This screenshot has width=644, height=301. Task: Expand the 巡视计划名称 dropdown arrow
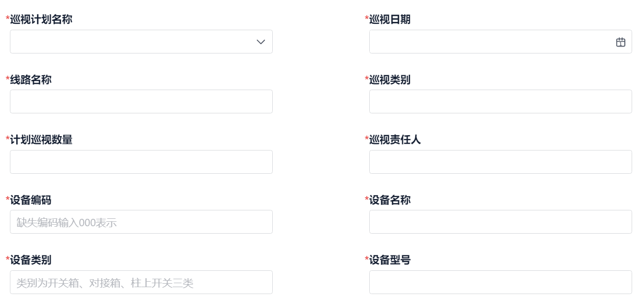[261, 42]
